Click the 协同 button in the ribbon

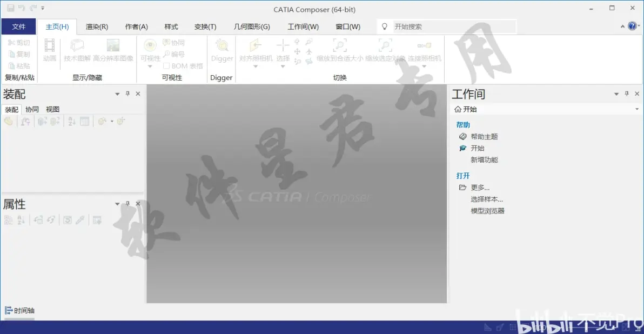[174, 42]
